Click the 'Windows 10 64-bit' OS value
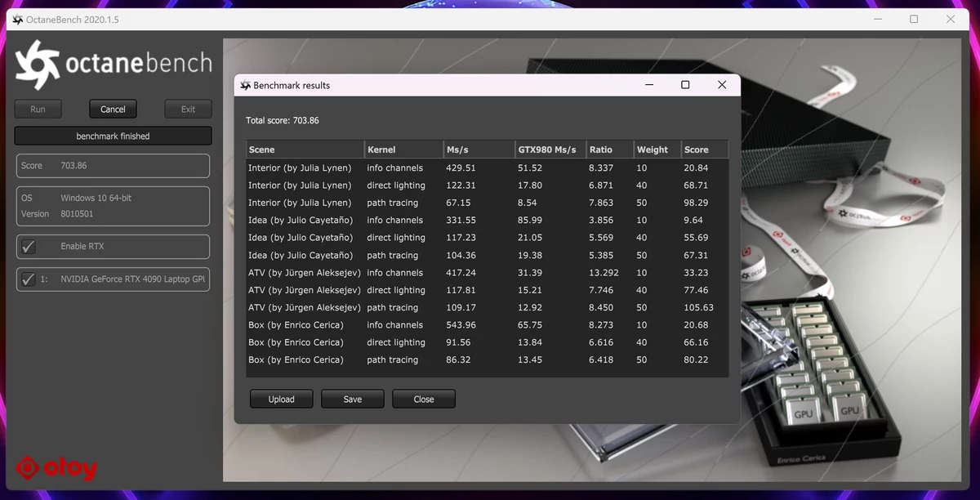Viewport: 980px width, 500px height. [96, 199]
